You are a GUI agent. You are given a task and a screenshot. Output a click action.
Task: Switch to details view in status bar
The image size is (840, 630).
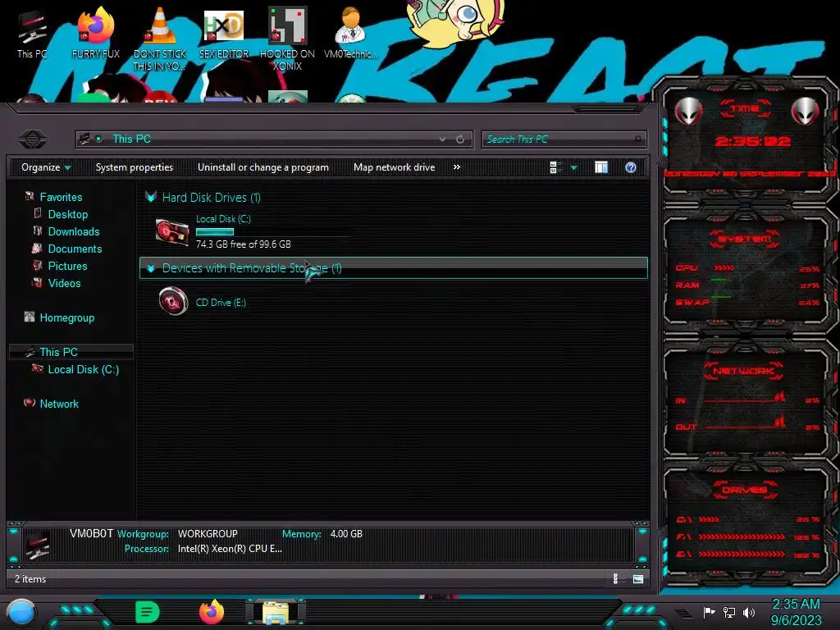(x=616, y=578)
